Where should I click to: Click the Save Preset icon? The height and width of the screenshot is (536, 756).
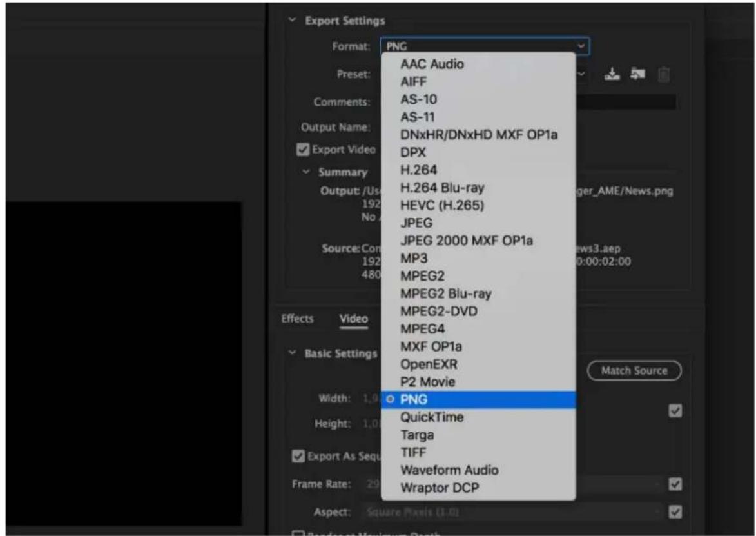click(x=612, y=74)
